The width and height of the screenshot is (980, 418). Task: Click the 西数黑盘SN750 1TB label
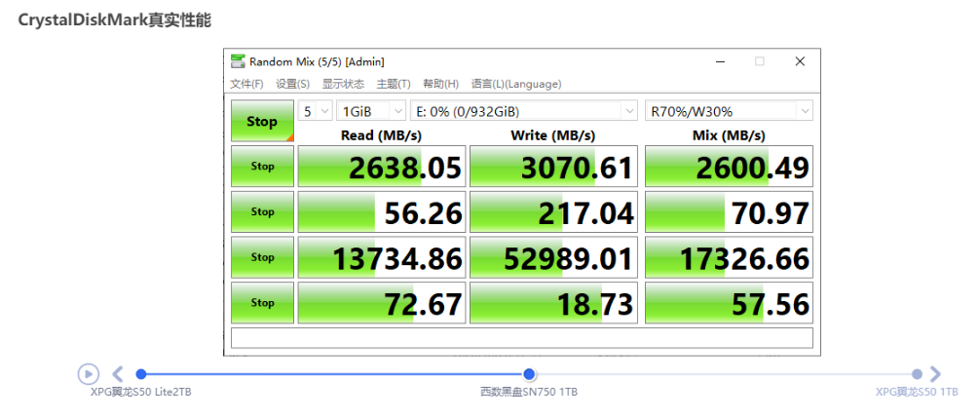(529, 393)
